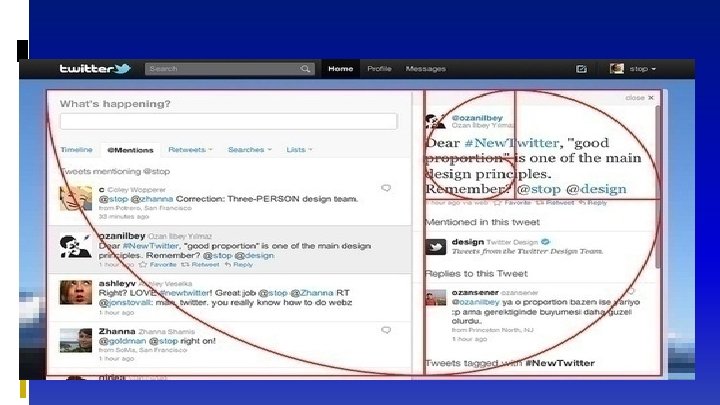The image size is (720, 405).
Task: Open the @zhanna mention in Coley's tweet
Action: [x=152, y=199]
